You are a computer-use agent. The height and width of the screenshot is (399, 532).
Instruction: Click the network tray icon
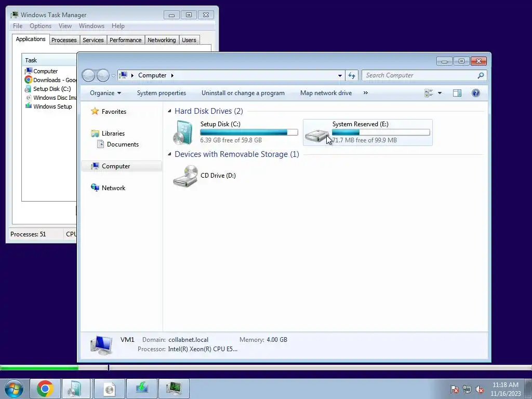(x=467, y=389)
